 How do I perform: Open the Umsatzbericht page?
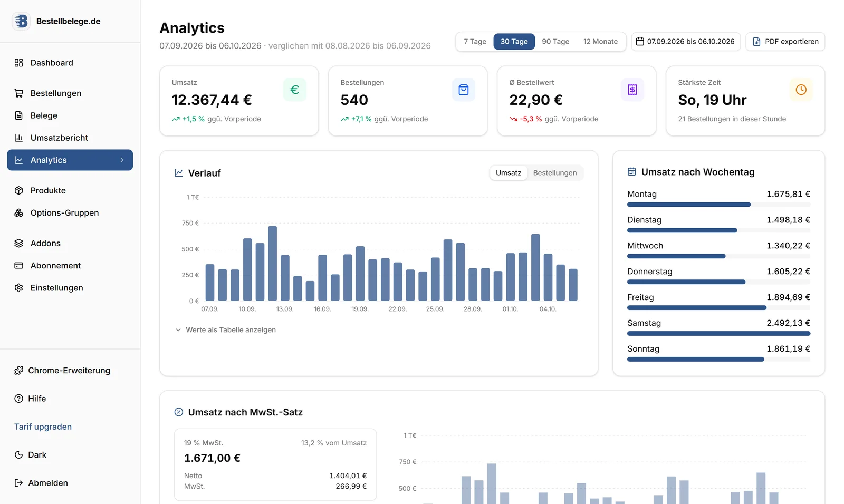click(70, 138)
